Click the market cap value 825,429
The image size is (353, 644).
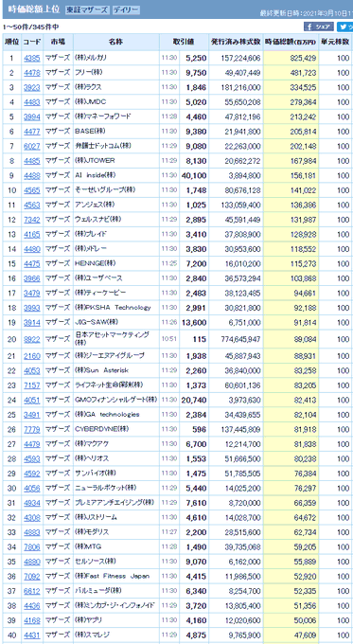point(303,59)
